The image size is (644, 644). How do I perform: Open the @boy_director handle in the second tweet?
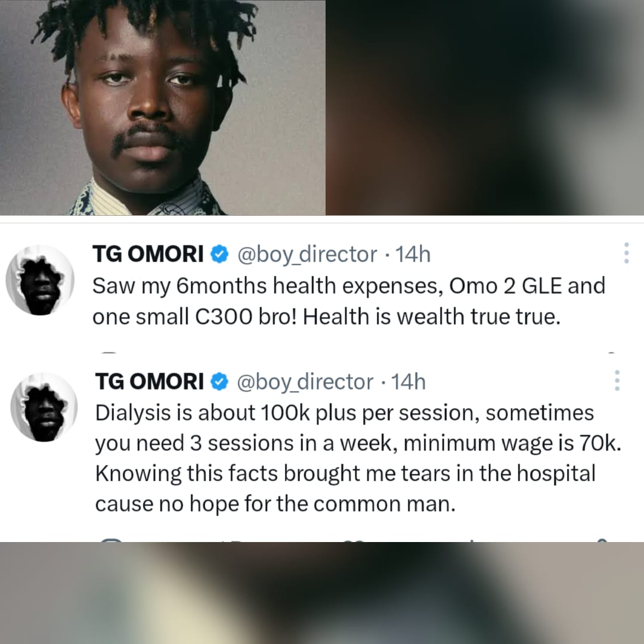point(305,382)
